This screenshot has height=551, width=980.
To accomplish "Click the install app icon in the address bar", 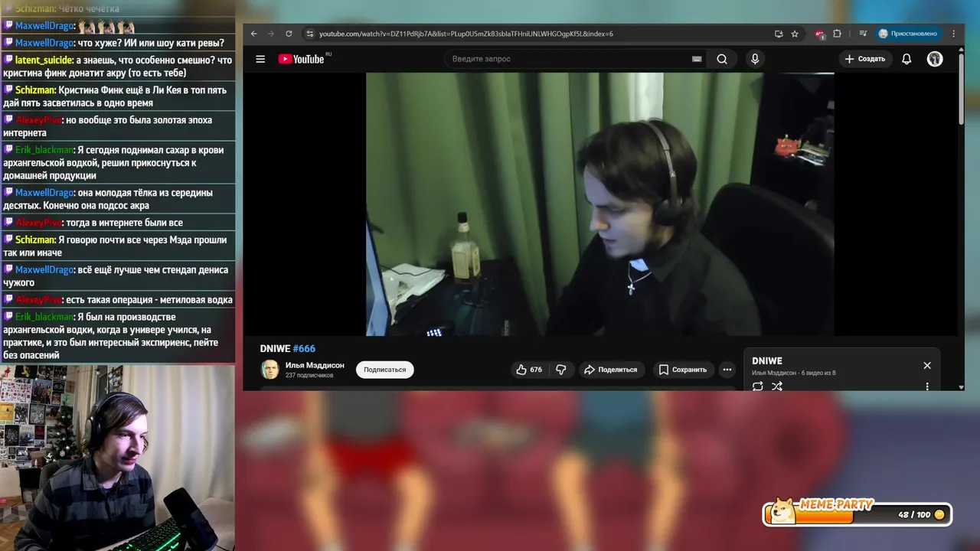I will click(x=779, y=34).
